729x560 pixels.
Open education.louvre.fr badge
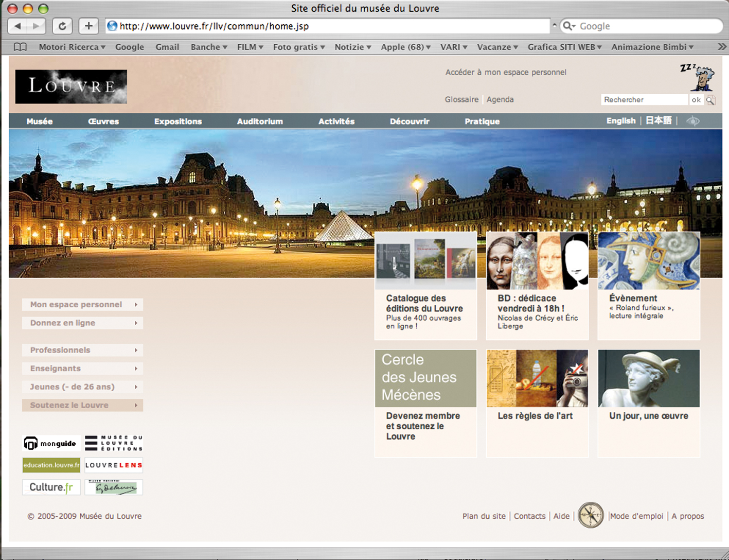pos(51,465)
